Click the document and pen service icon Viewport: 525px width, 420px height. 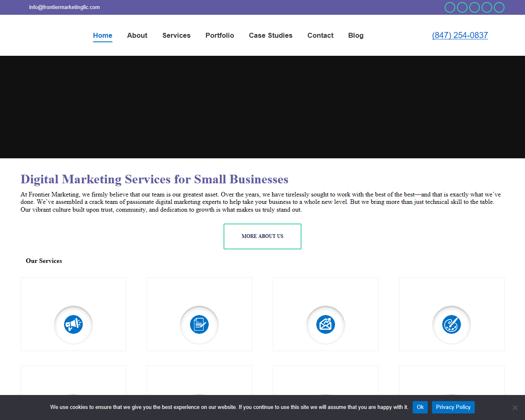click(199, 324)
